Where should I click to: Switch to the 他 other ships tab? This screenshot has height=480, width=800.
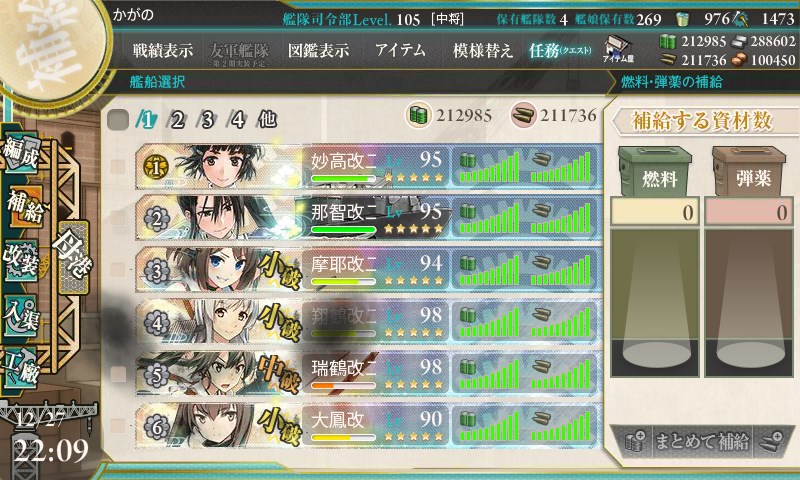click(267, 120)
